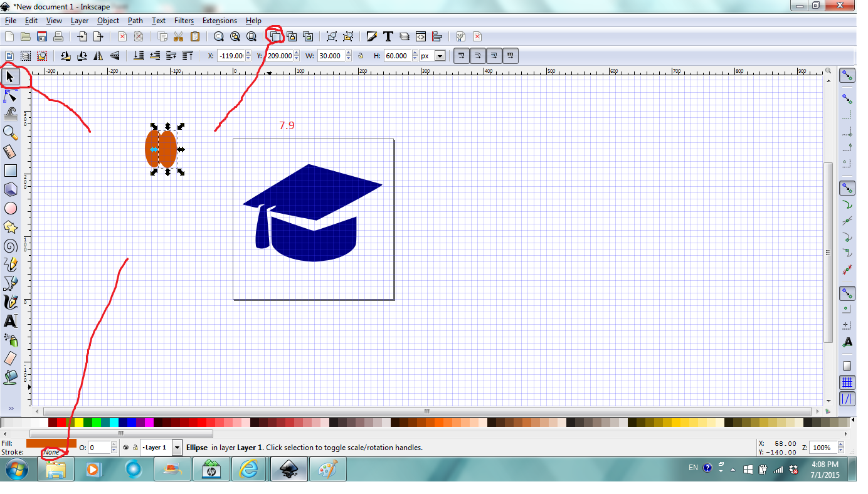Toggle snap to grids

coord(847,382)
